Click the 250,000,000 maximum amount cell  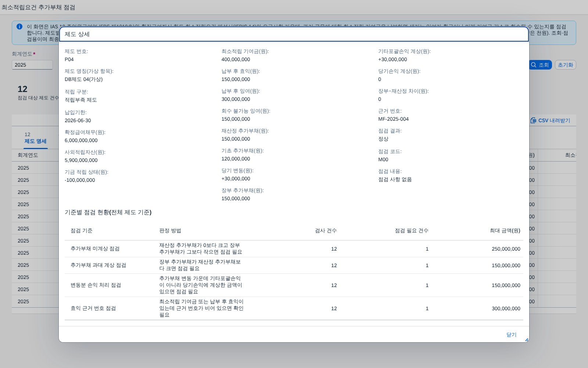point(506,249)
